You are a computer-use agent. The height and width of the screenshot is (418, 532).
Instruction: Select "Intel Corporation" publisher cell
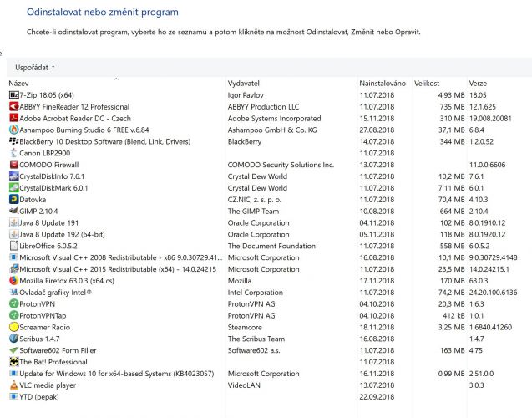click(256, 293)
